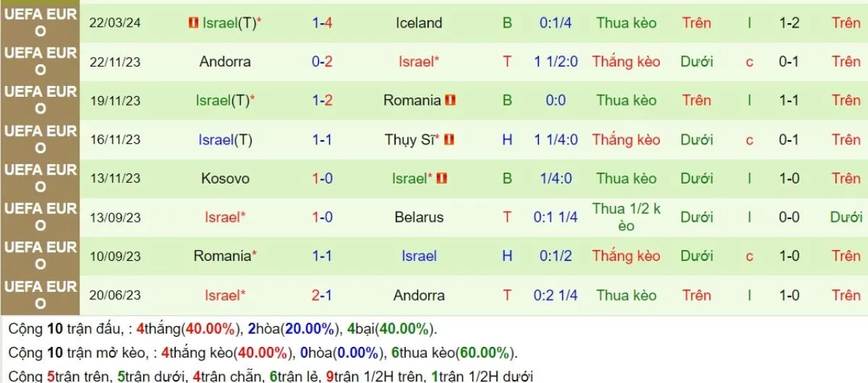Open the Iceland team link
The image size is (868, 383).
(419, 23)
